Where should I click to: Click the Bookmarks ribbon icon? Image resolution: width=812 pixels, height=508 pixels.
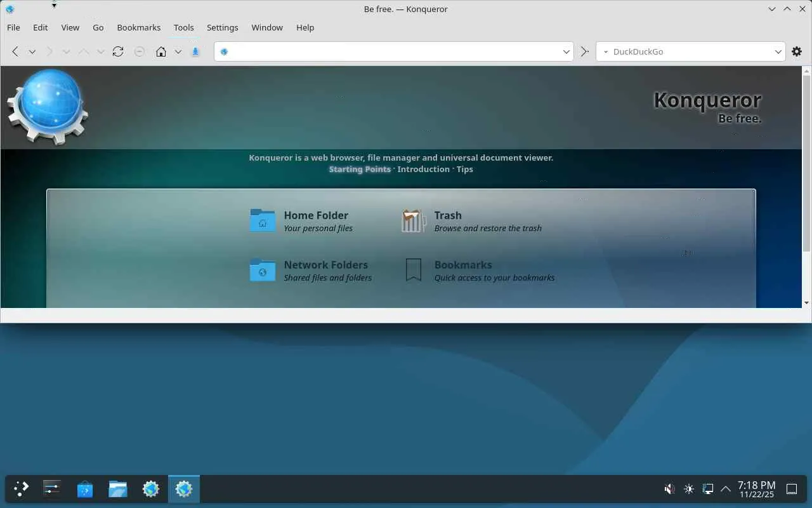point(414,270)
